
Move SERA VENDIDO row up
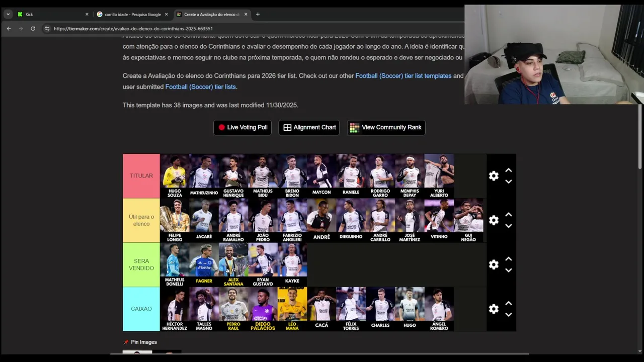[508, 259]
